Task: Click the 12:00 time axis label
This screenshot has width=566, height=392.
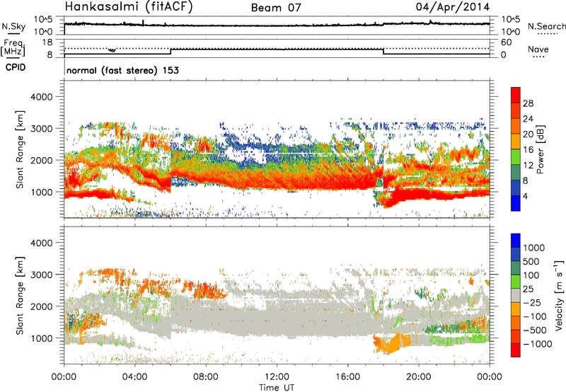Action: click(277, 377)
